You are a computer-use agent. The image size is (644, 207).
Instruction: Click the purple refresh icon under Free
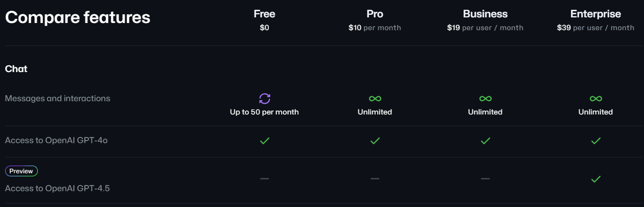[x=264, y=99]
